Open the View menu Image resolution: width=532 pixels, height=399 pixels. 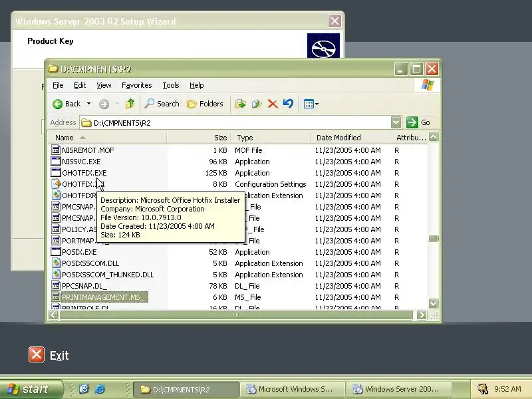pyautogui.click(x=104, y=85)
